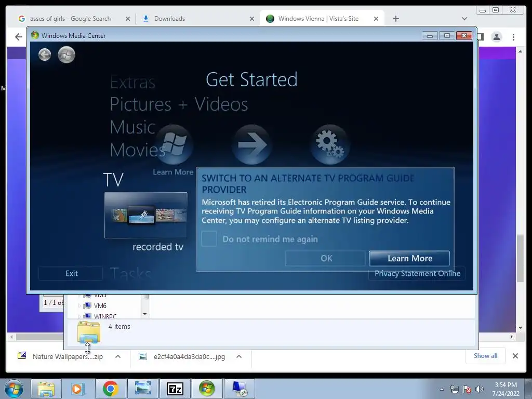Click Show all downloads

[486, 355]
